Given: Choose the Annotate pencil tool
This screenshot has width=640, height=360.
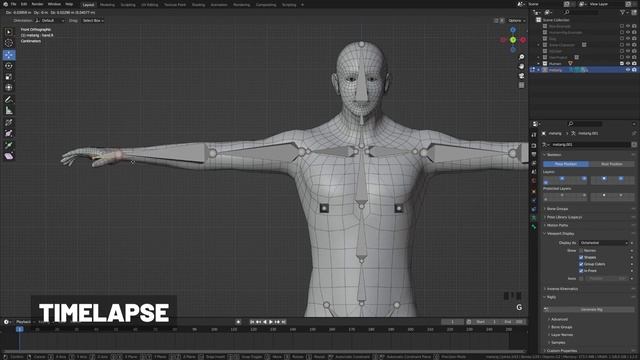Looking at the screenshot, I should pos(9,99).
